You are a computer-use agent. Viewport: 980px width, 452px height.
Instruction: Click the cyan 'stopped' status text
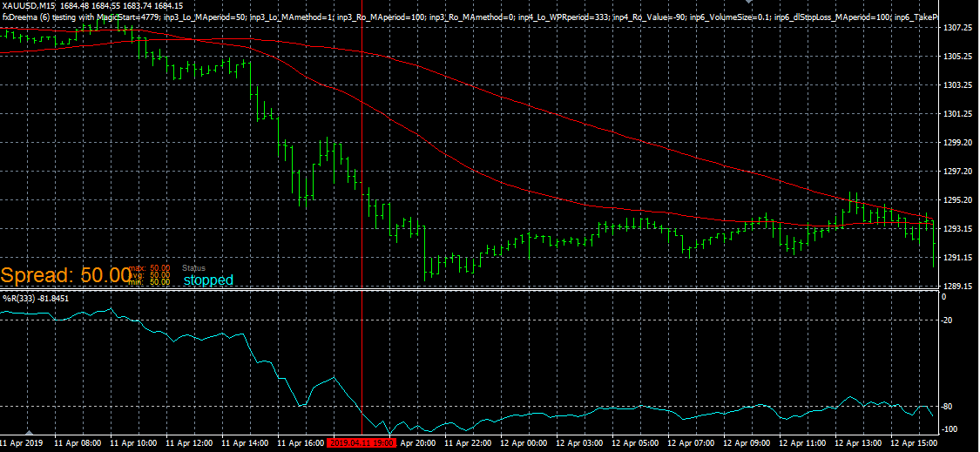[208, 280]
